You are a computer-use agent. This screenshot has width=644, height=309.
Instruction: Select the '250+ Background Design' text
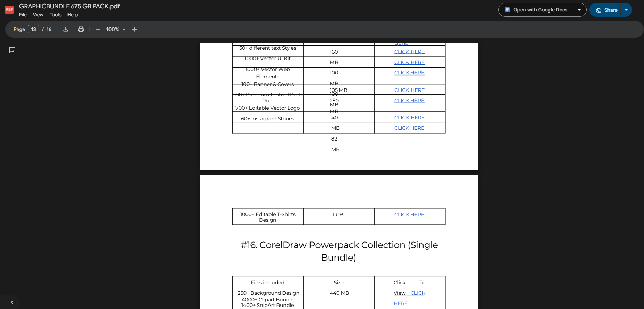pyautogui.click(x=268, y=293)
